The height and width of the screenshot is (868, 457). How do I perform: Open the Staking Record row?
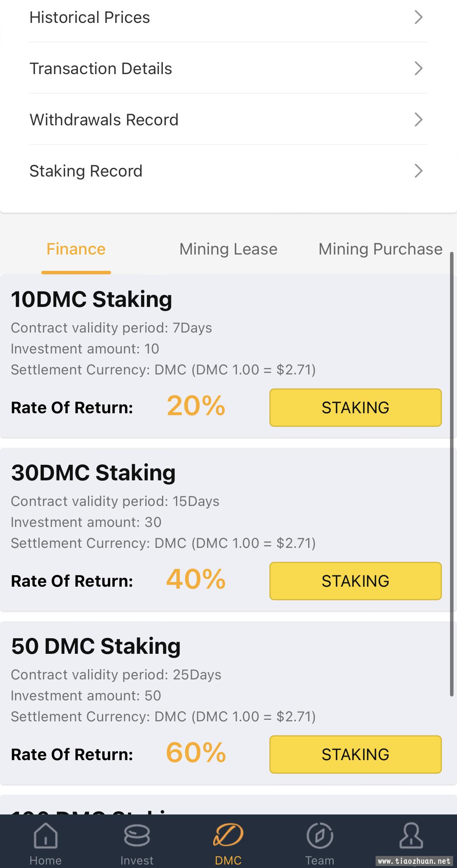(x=228, y=171)
